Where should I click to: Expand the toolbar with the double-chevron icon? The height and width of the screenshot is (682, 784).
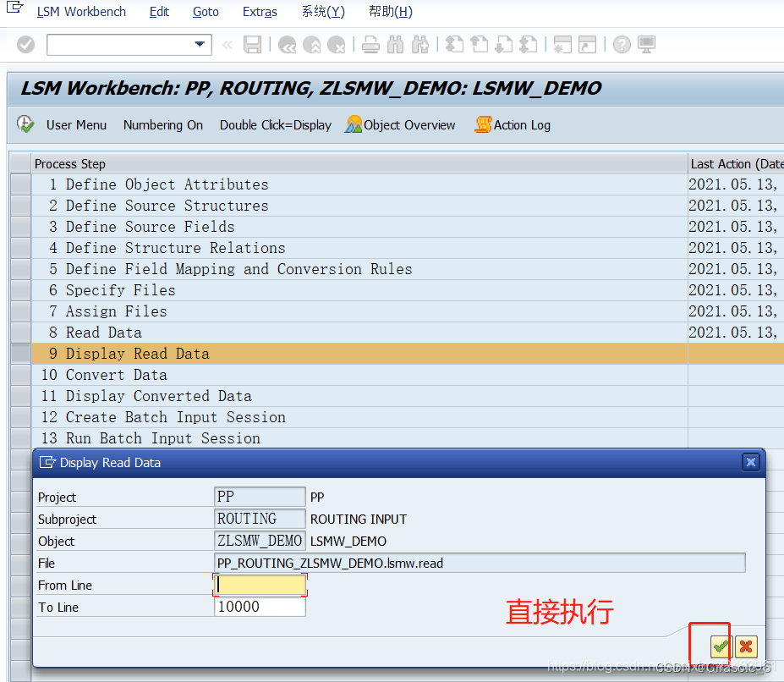coord(227,45)
